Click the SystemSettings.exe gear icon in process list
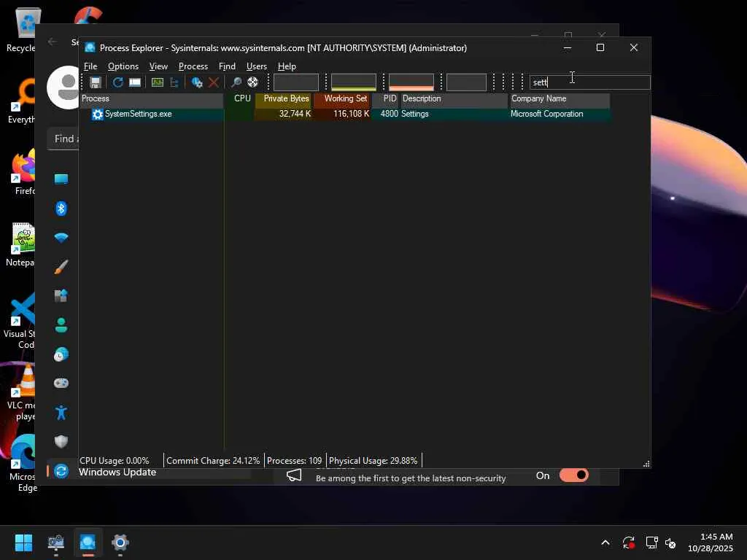This screenshot has width=747, height=560. click(x=98, y=114)
